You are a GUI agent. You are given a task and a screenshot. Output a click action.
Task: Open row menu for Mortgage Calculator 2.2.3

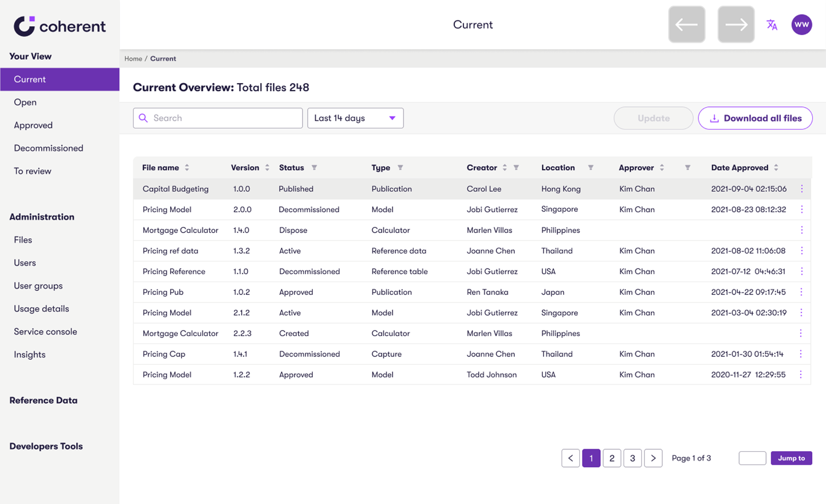coord(801,333)
